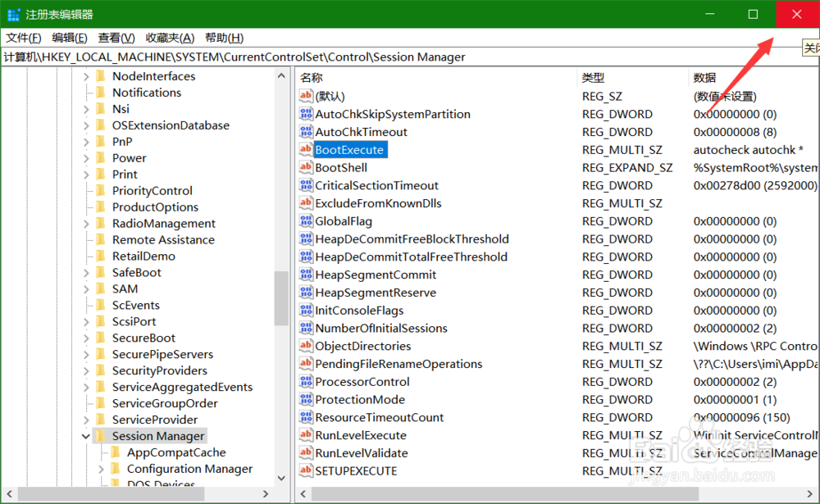Click the SecureBoot folder icon

pos(101,337)
